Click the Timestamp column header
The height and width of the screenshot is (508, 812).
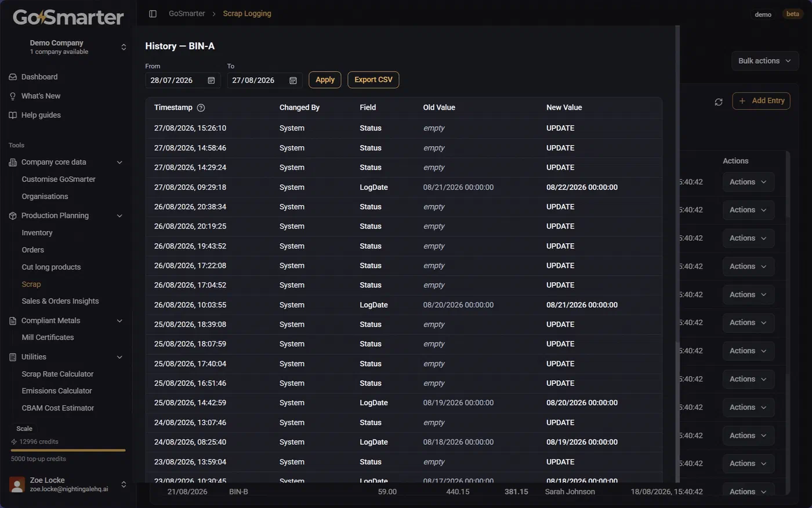[x=173, y=107]
